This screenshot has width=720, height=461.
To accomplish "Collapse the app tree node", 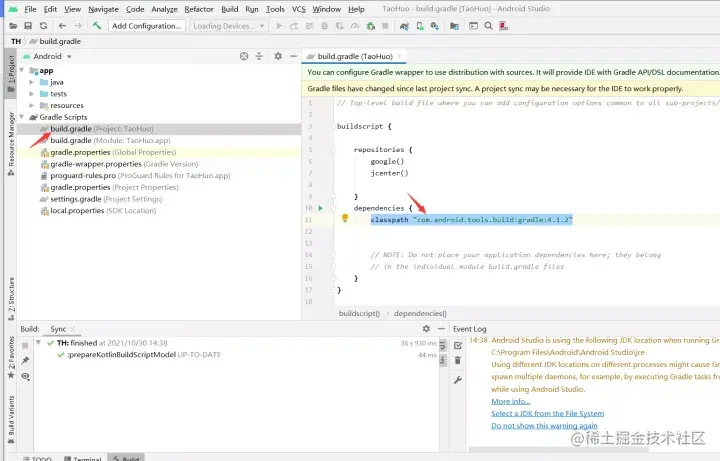I will click(x=22, y=70).
